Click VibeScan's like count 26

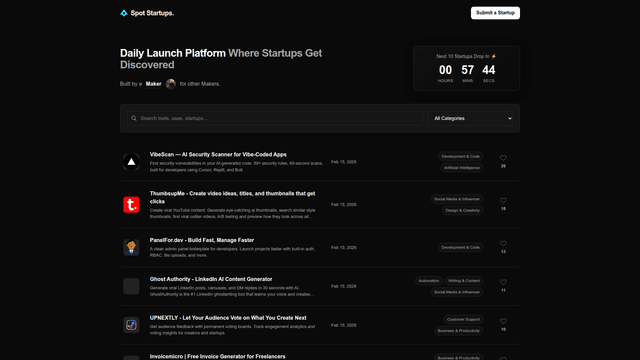click(x=503, y=166)
